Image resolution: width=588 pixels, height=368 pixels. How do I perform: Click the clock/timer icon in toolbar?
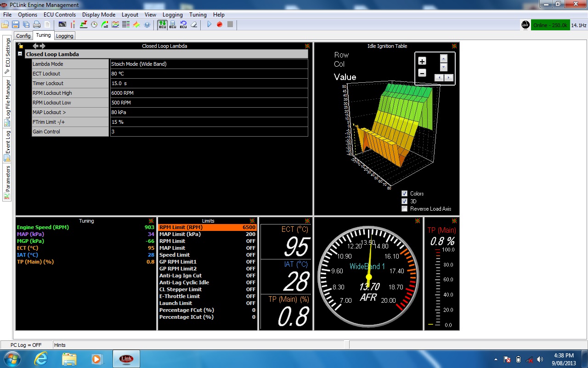coord(94,24)
